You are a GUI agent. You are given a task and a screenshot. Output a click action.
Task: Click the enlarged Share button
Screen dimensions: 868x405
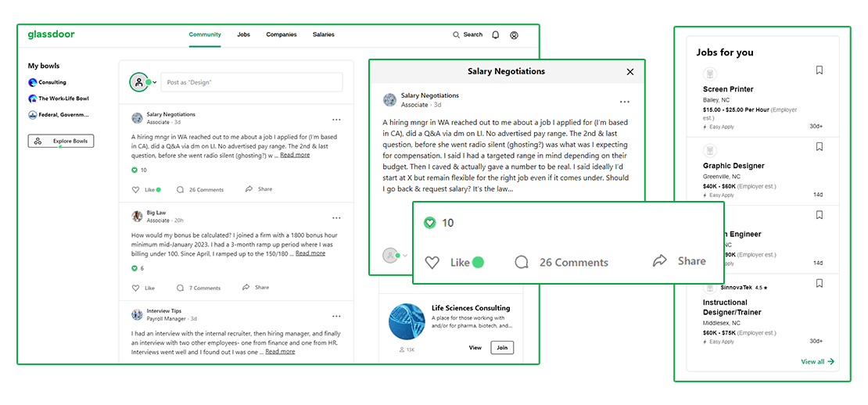pyautogui.click(x=680, y=260)
